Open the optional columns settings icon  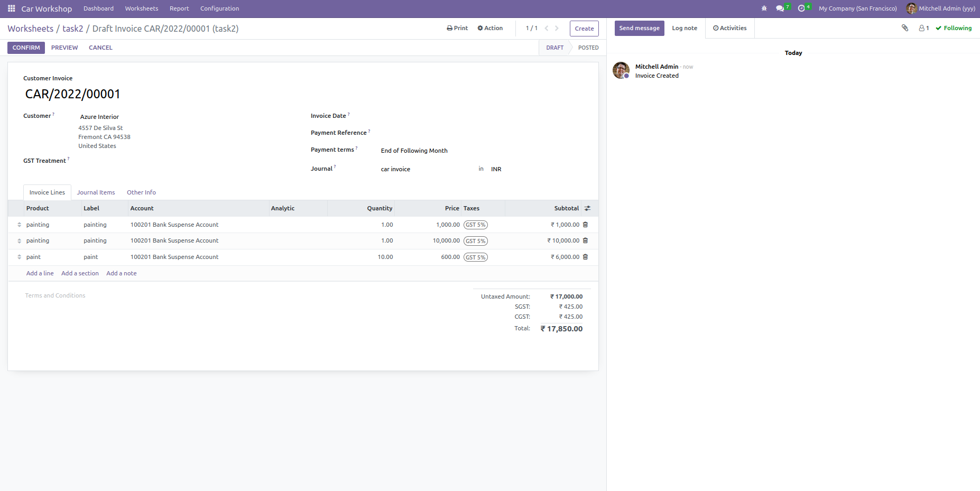[587, 208]
